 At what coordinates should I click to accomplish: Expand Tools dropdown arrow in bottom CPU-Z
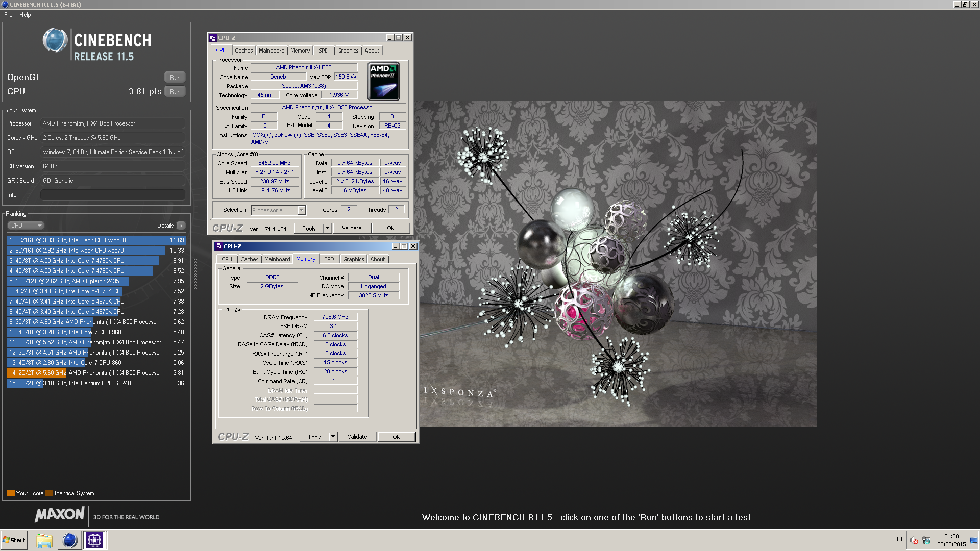[x=333, y=437]
